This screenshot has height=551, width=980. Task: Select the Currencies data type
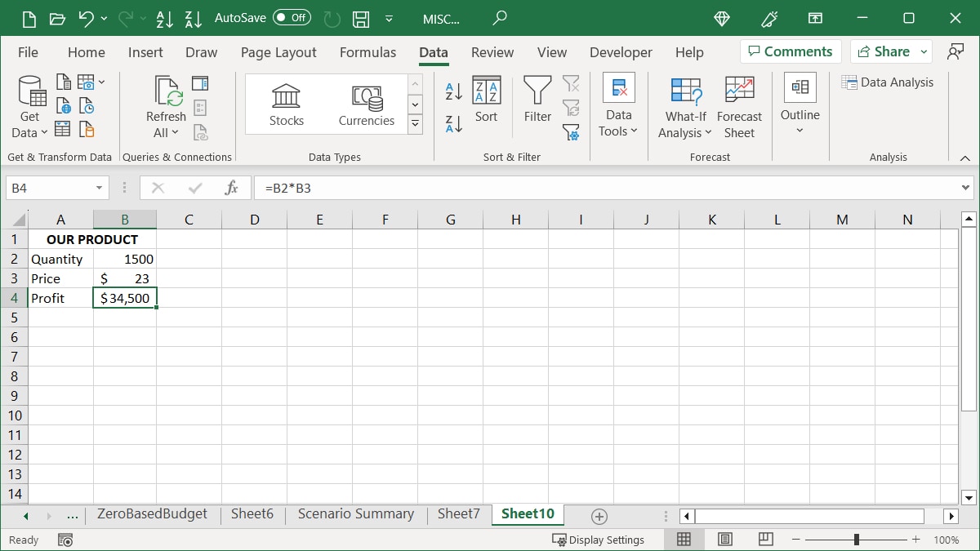tap(366, 103)
